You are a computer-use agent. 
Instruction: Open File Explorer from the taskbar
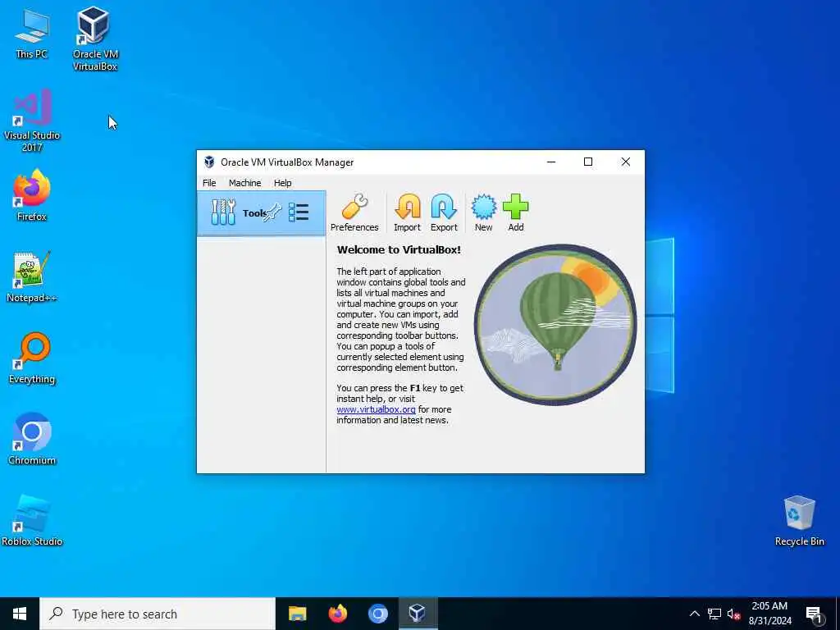point(297,614)
